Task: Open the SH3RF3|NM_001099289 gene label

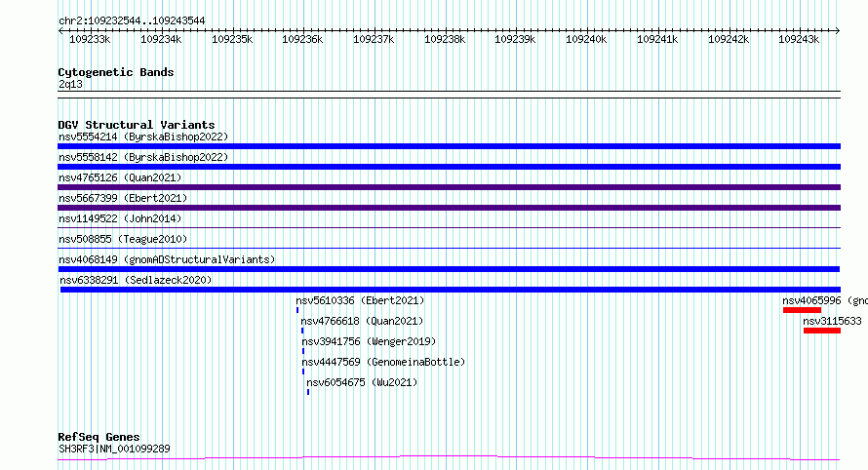Action: pos(114,449)
